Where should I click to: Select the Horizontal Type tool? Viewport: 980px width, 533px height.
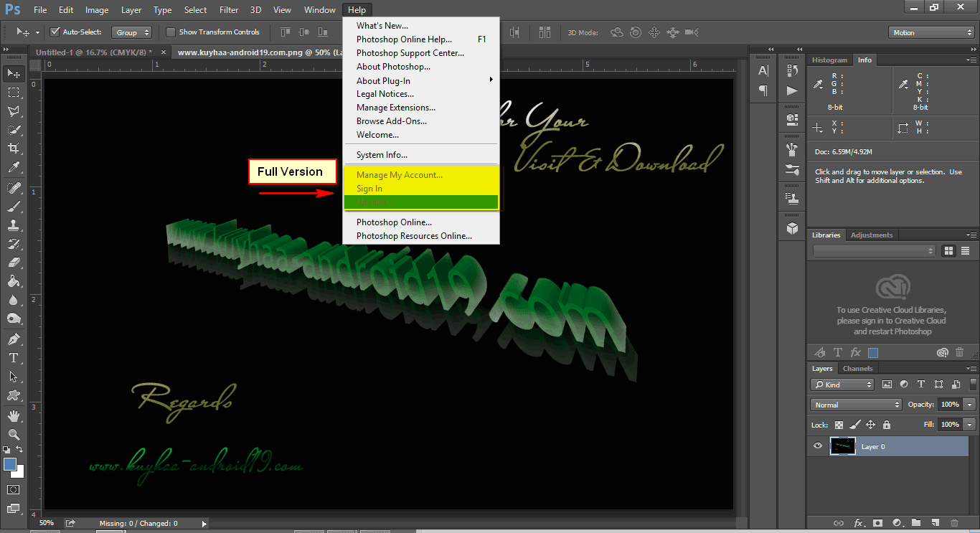14,358
